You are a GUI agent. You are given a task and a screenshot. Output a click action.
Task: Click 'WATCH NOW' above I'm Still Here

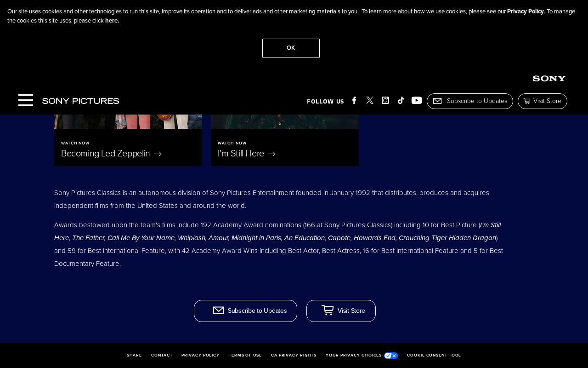[232, 144]
